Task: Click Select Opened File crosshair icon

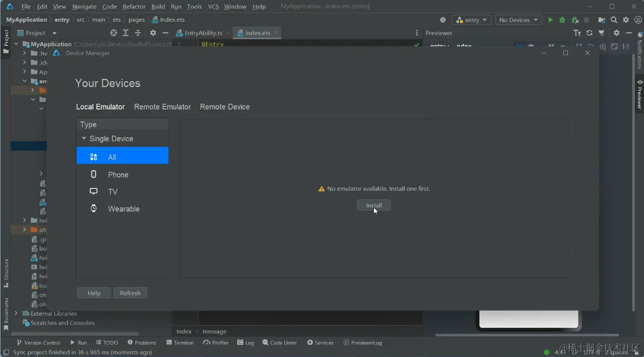Action: pyautogui.click(x=114, y=33)
